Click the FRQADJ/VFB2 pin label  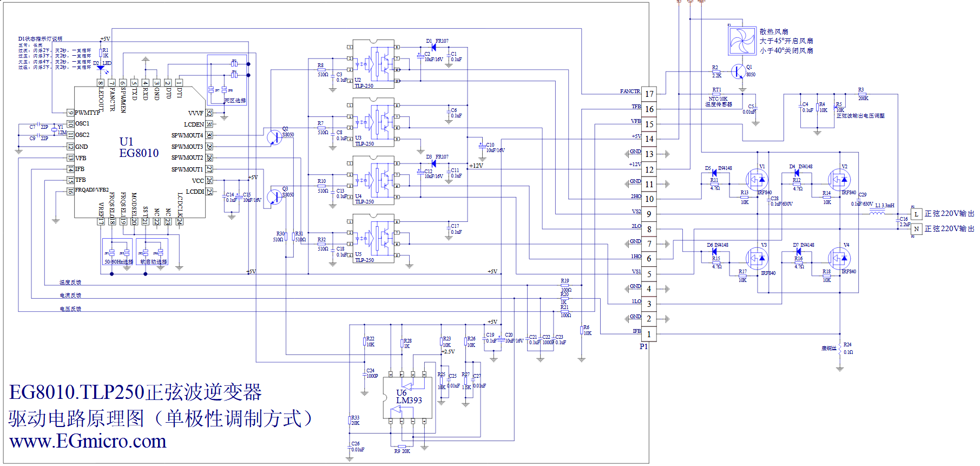pyautogui.click(x=92, y=190)
